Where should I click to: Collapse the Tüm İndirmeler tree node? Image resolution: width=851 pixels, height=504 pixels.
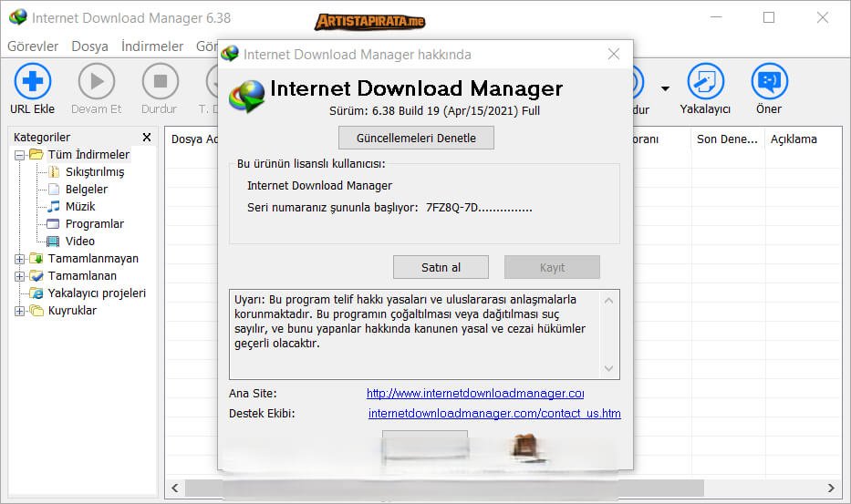click(x=19, y=155)
